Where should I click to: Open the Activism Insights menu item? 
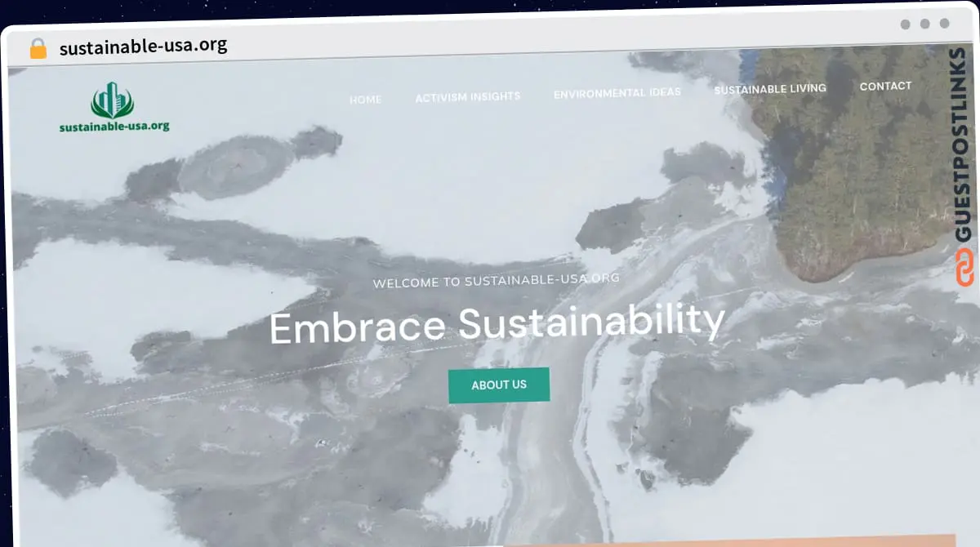coord(467,96)
